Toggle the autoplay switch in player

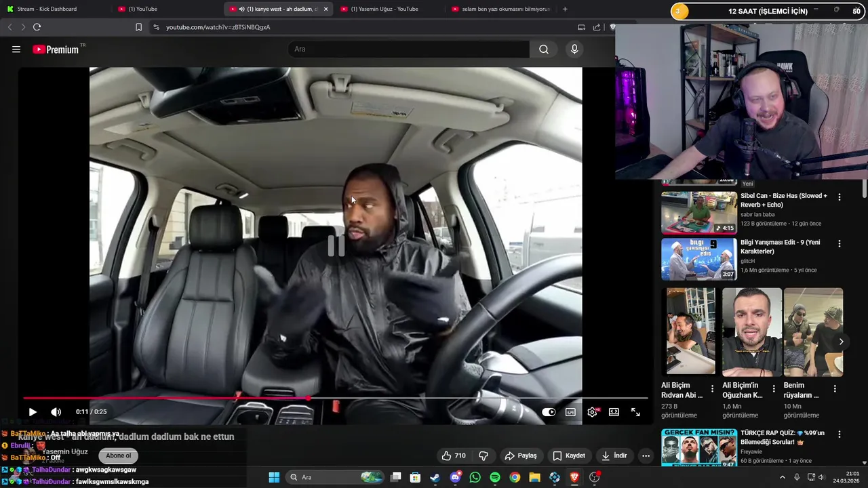[549, 412]
